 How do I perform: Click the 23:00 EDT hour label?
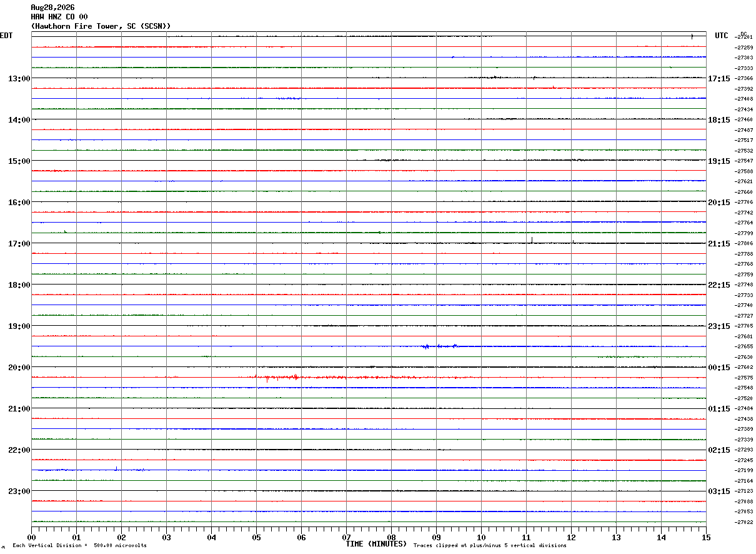click(x=19, y=491)
